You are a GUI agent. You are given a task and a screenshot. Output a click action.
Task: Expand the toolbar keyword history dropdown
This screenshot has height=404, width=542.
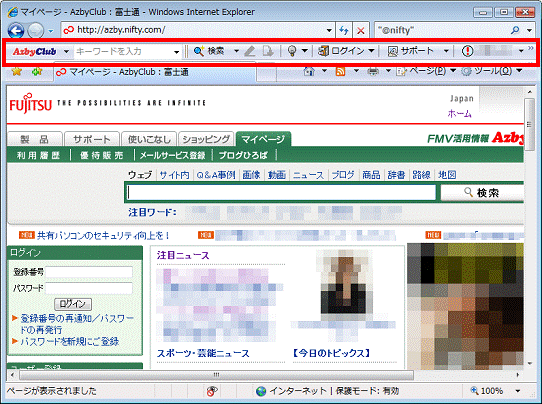(x=177, y=52)
